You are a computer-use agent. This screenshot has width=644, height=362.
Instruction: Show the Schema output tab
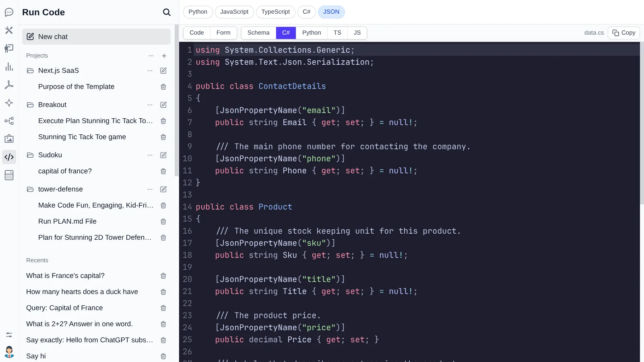pyautogui.click(x=258, y=33)
